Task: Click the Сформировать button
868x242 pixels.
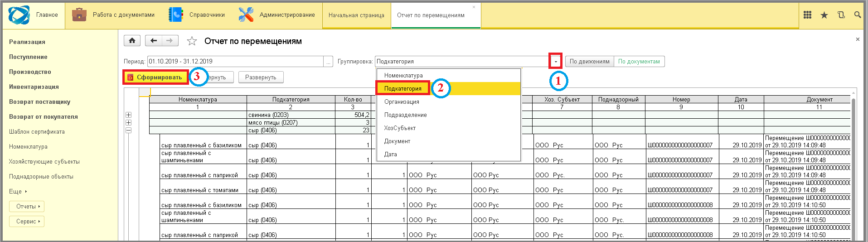Action: coord(155,77)
